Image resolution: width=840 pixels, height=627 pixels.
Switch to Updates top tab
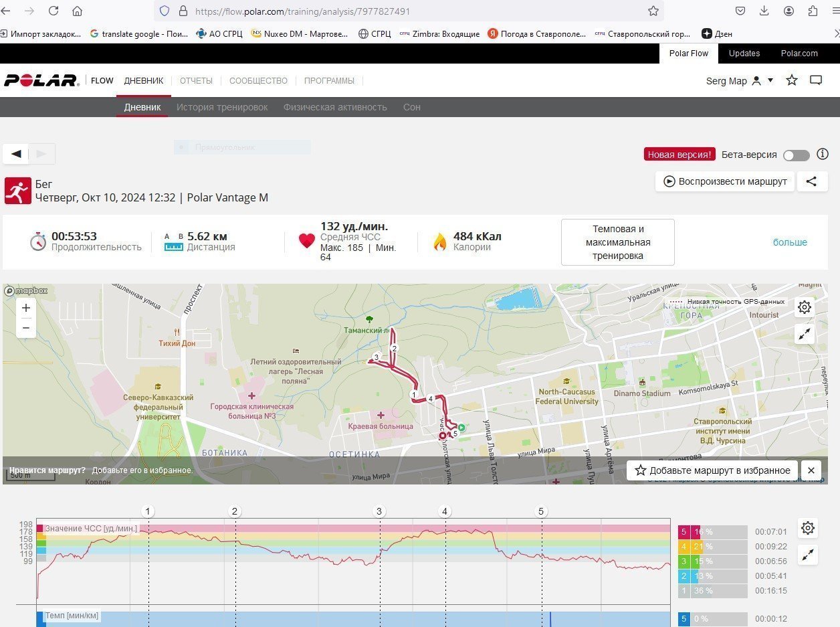tap(744, 53)
